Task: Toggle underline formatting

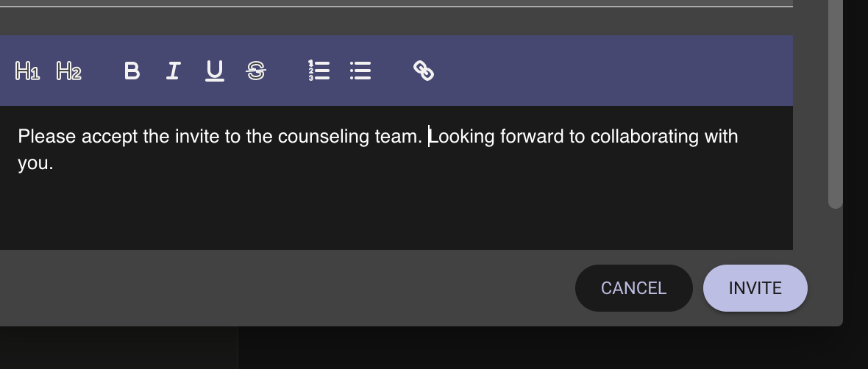Action: (x=214, y=71)
